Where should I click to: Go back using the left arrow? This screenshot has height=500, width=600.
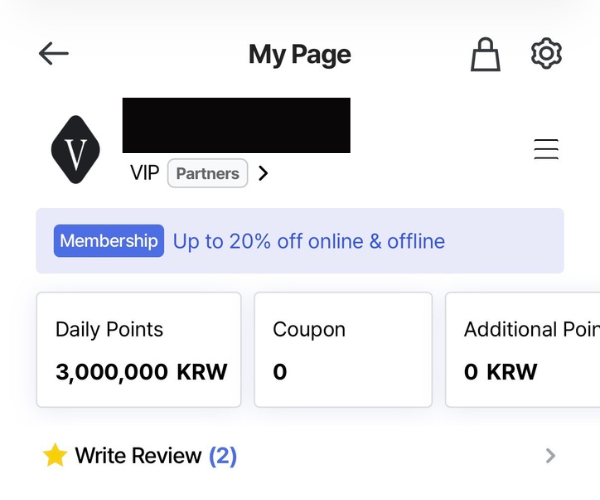click(x=54, y=54)
